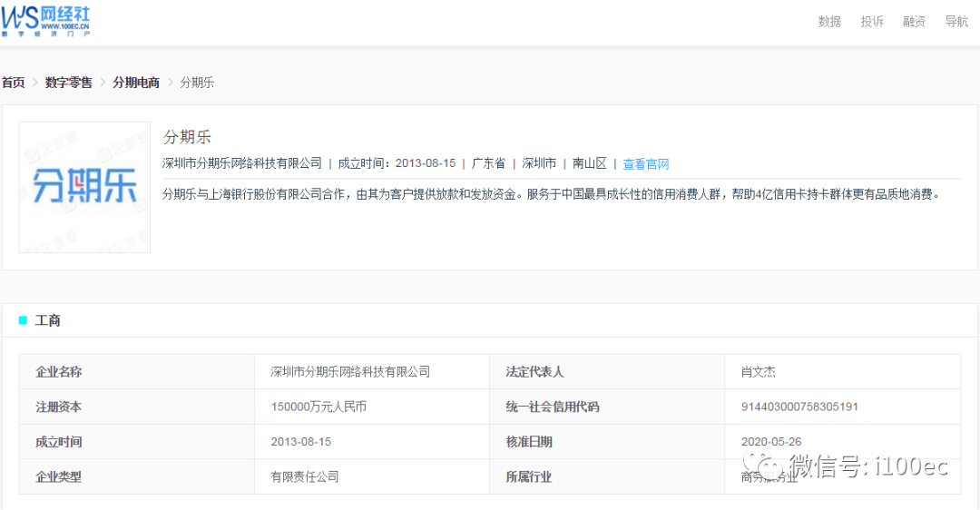Go to 首页 in the breadcrumb
The image size is (980, 510).
(13, 83)
